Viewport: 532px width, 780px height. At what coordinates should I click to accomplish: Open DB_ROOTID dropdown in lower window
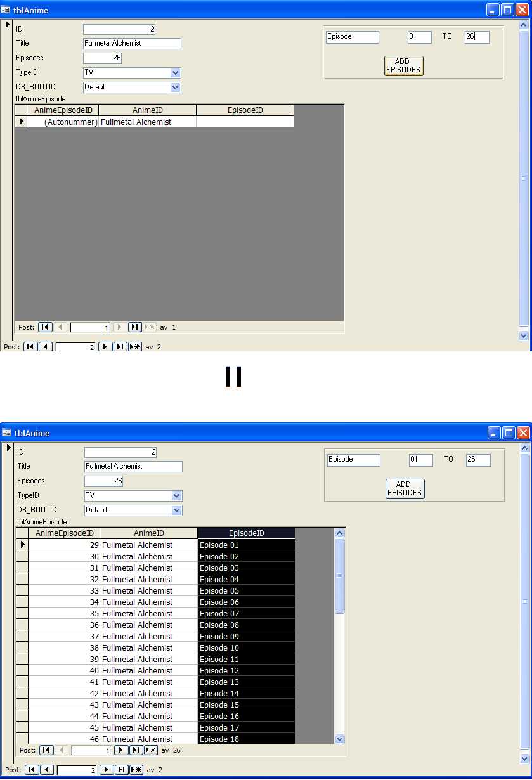(177, 510)
